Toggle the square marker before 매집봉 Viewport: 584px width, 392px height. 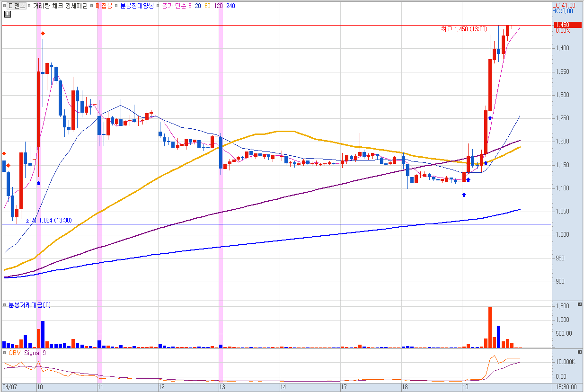[92, 6]
